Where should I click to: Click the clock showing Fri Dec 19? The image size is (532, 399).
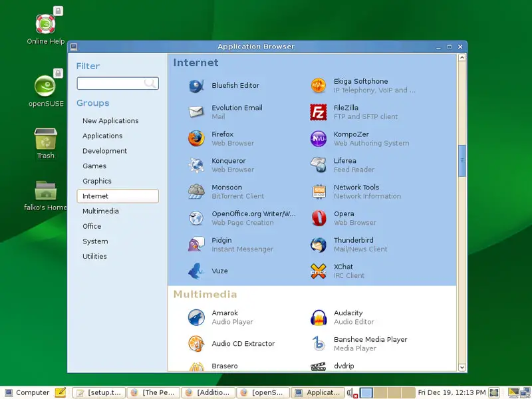point(452,392)
